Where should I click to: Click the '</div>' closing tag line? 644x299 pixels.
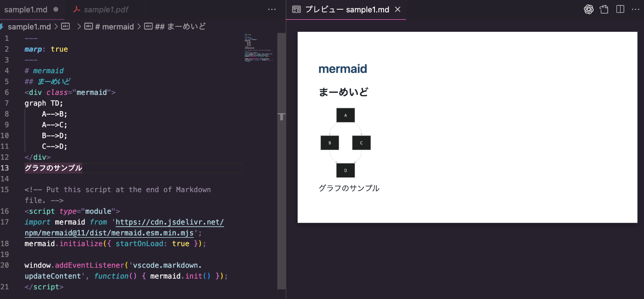[38, 158]
